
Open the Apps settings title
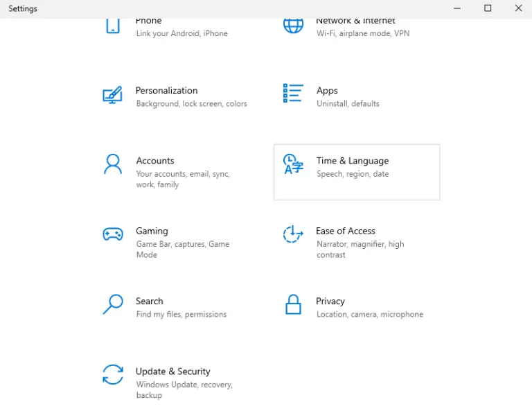point(327,91)
